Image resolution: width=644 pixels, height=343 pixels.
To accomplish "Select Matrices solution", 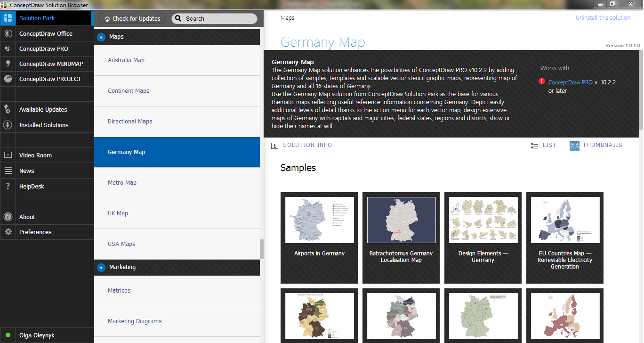I will pos(177,291).
